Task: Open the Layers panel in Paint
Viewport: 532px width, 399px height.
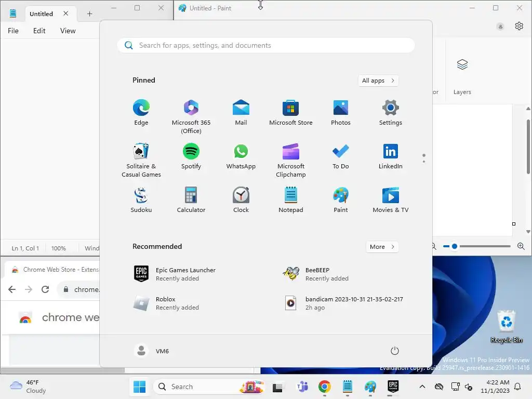Action: [462, 76]
